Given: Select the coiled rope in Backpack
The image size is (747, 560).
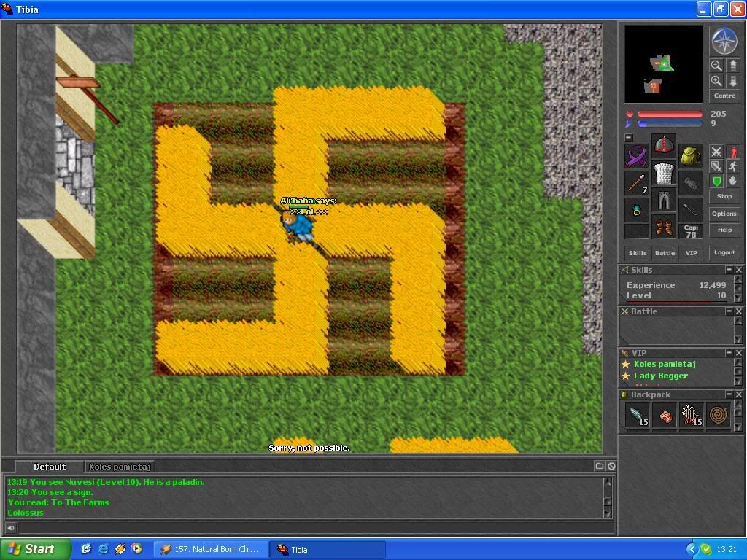Looking at the screenshot, I should [x=719, y=415].
